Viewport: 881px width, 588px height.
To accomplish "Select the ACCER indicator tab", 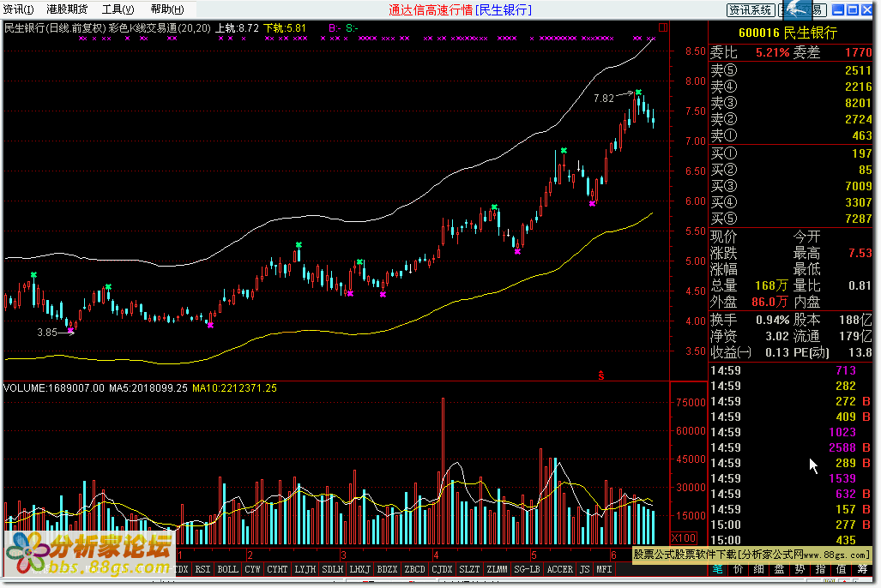I will click(x=560, y=569).
